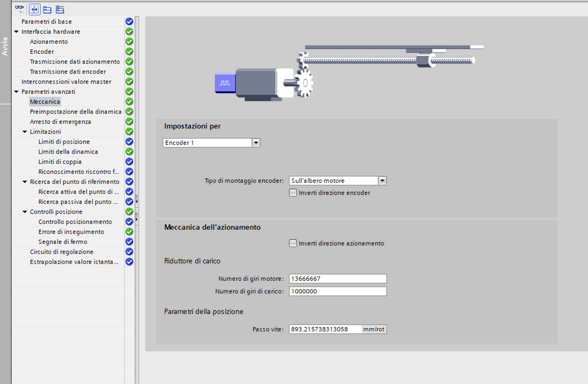Enable Inverti direzione encoder checkbox
The height and width of the screenshot is (384, 588).
pos(293,193)
